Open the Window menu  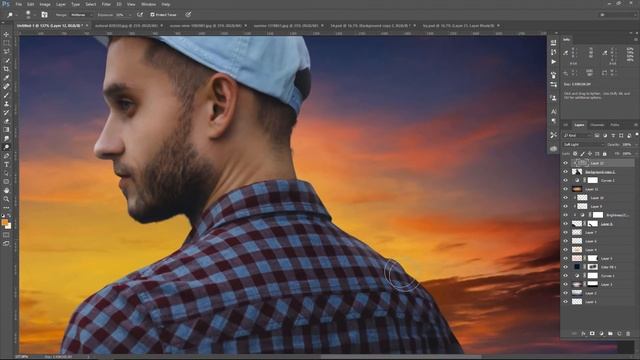point(148,4)
